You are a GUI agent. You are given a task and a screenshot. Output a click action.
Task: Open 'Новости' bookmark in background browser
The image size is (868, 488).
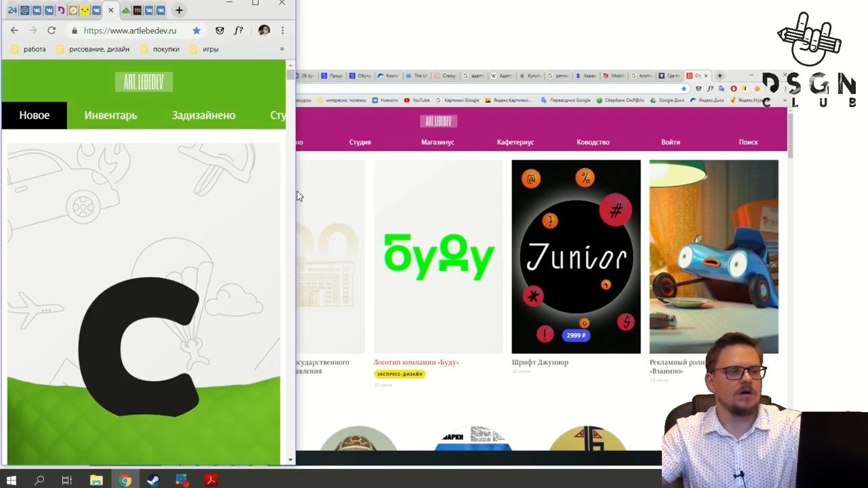point(385,100)
